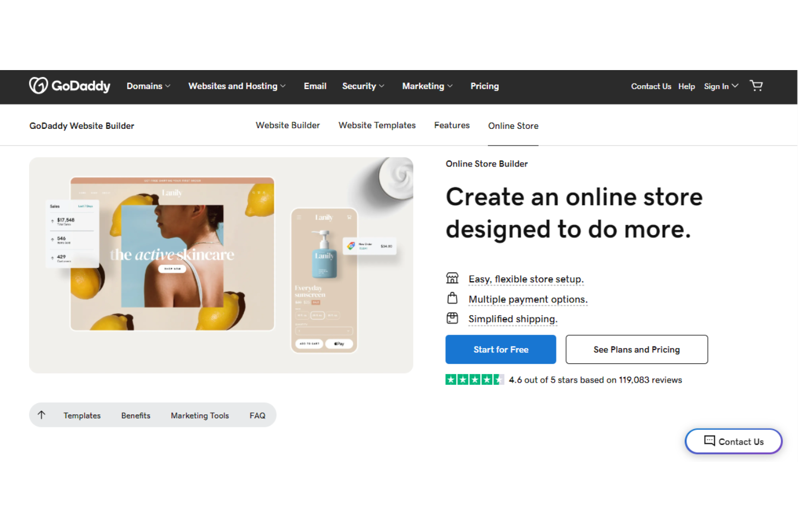798x532 pixels.
Task: Click the mobile store mockup image
Action: [324, 280]
